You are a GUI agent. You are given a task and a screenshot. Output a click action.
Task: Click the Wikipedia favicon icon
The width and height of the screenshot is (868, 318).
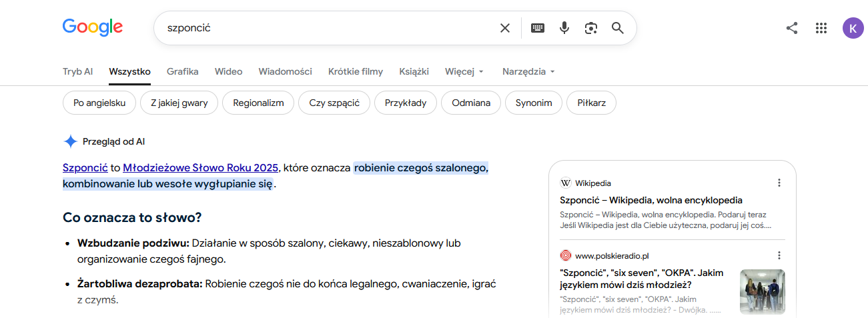click(566, 183)
